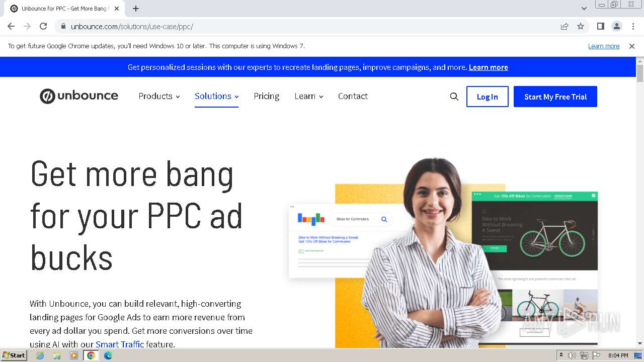This screenshot has width=644, height=362.
Task: Open the Smart Traffic link
Action: pyautogui.click(x=120, y=344)
